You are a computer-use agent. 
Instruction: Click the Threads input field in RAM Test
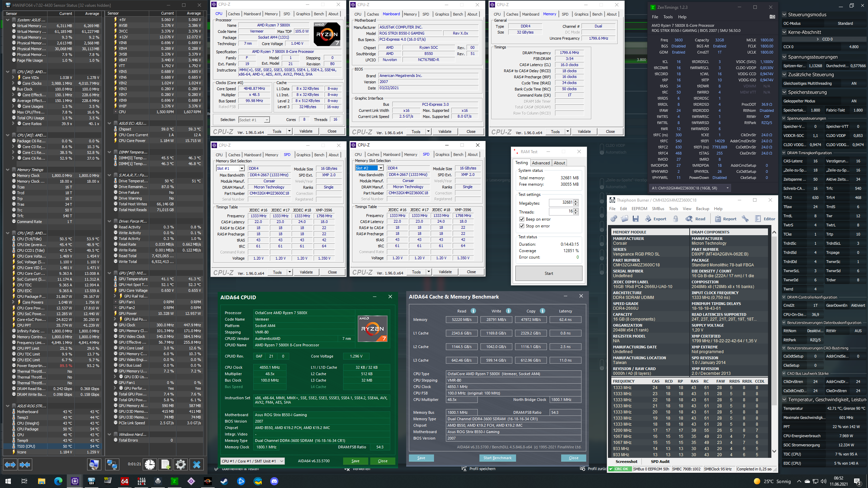click(561, 211)
